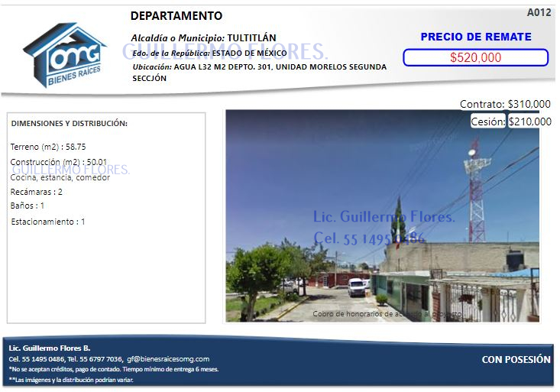Click the DIMENSIONES Y DISTRIBUCIÓN heading

[x=70, y=124]
